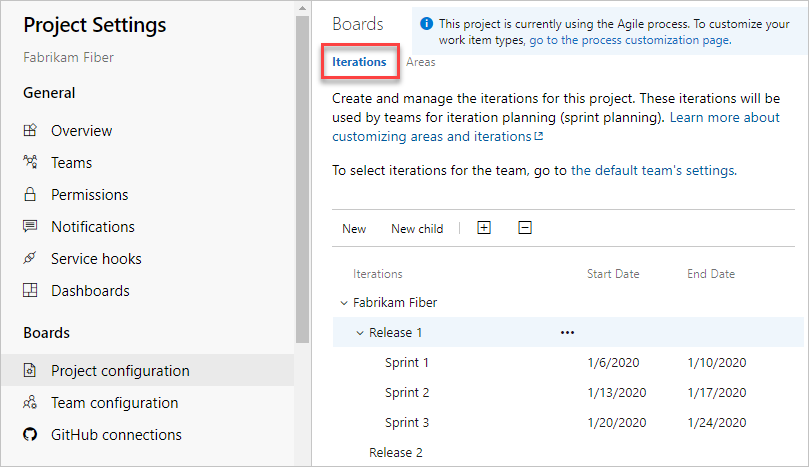Image resolution: width=809 pixels, height=467 pixels.
Task: Expand all iterations with plus icon
Action: [x=484, y=228]
